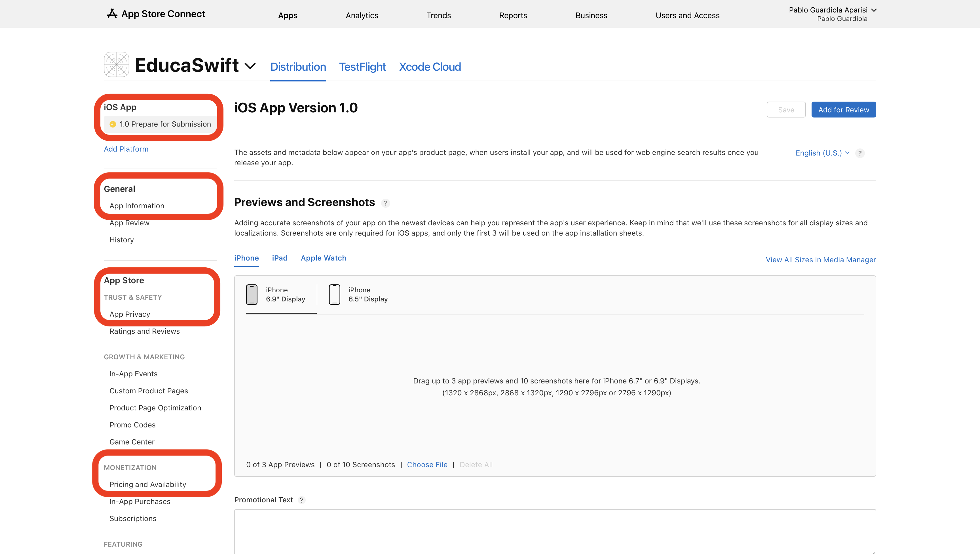Open Custom Product Pages in the sidebar

coord(149,391)
